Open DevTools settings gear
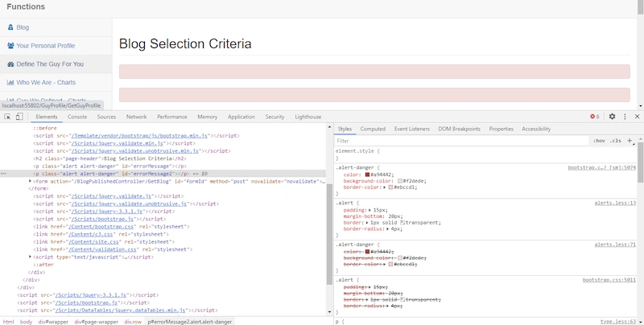Image resolution: width=644 pixels, height=325 pixels. click(x=612, y=117)
